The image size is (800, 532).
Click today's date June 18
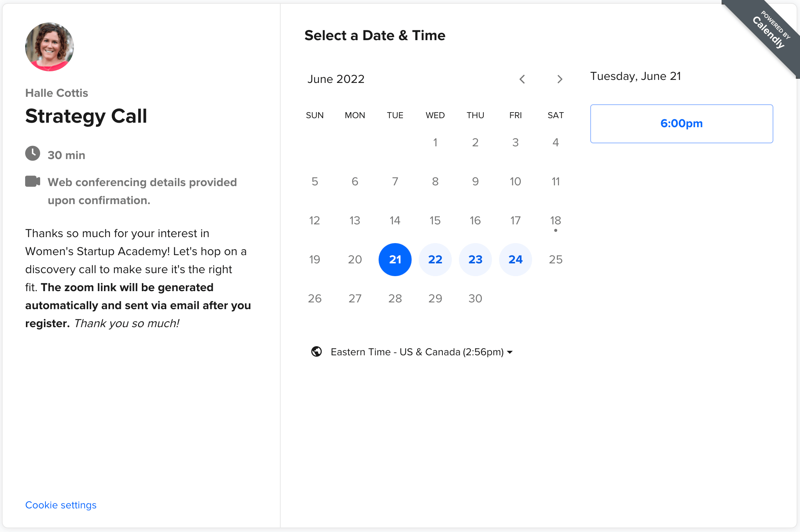click(x=556, y=221)
